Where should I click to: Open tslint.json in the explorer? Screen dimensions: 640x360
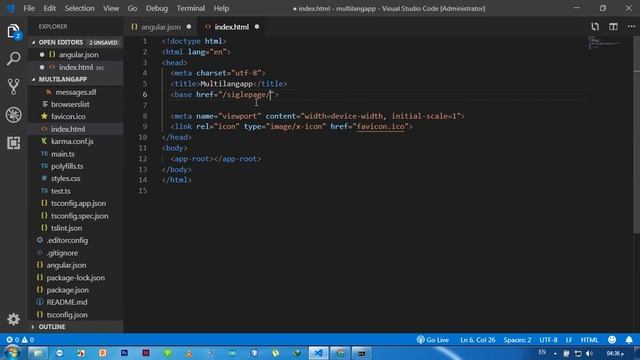click(x=76, y=228)
